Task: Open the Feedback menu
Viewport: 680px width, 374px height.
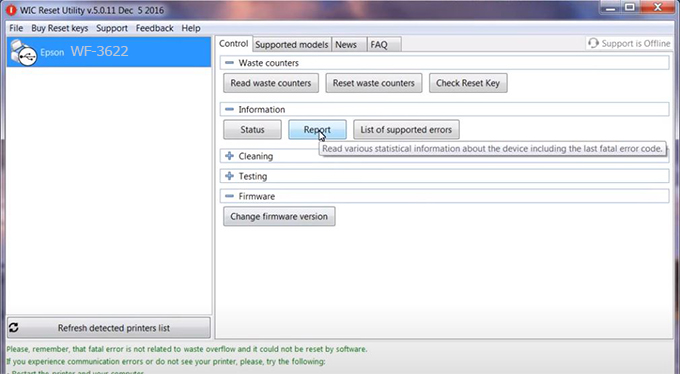Action: (x=154, y=28)
